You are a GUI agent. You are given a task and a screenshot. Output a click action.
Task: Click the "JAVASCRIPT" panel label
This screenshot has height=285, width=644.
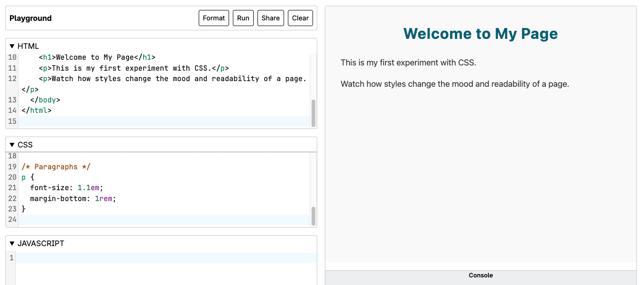tap(41, 243)
